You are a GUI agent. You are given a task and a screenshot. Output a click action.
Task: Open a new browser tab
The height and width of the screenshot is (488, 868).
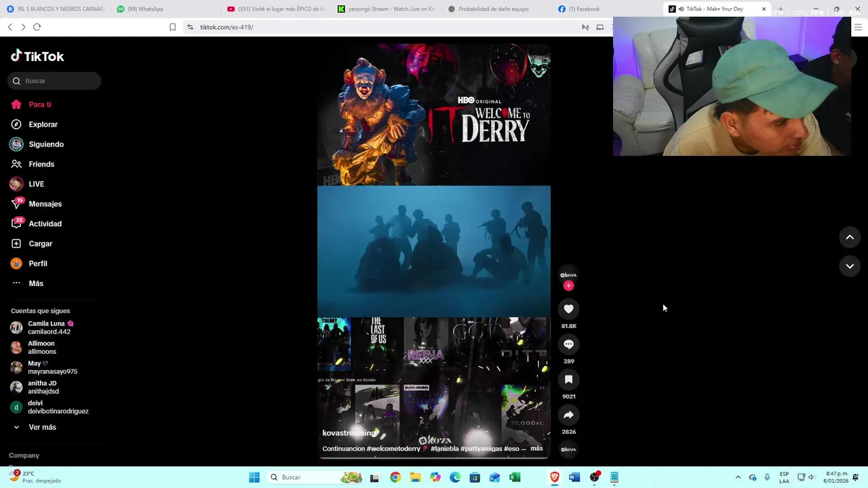(x=781, y=9)
